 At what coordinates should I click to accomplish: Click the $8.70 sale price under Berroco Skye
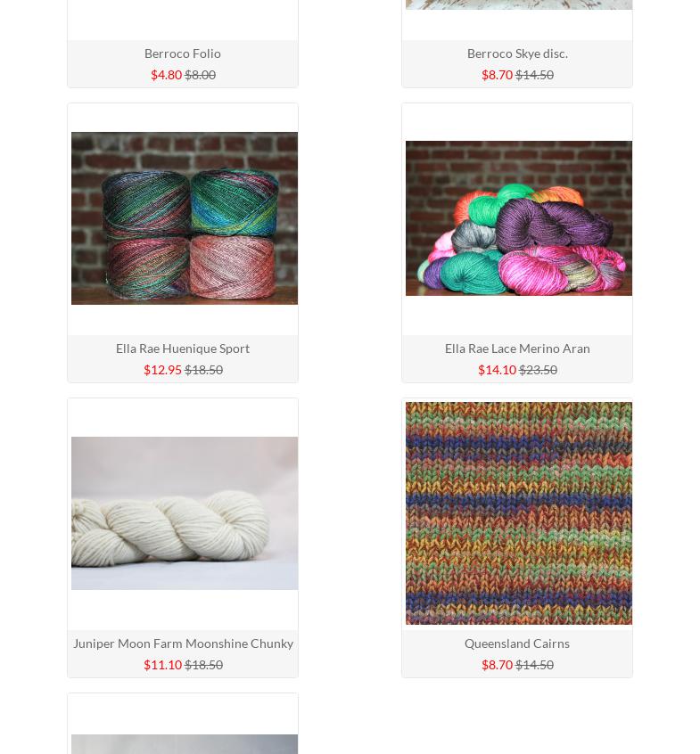tap(497, 75)
